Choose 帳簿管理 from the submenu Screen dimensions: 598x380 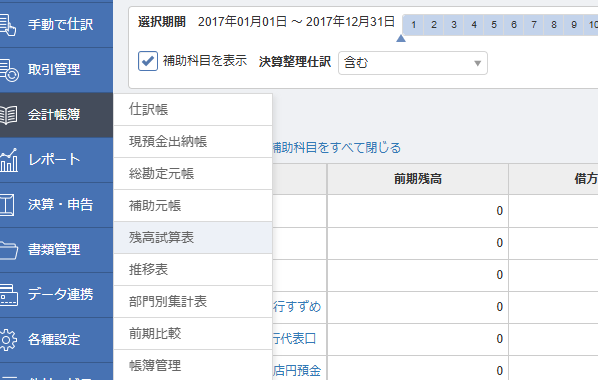tap(193, 366)
